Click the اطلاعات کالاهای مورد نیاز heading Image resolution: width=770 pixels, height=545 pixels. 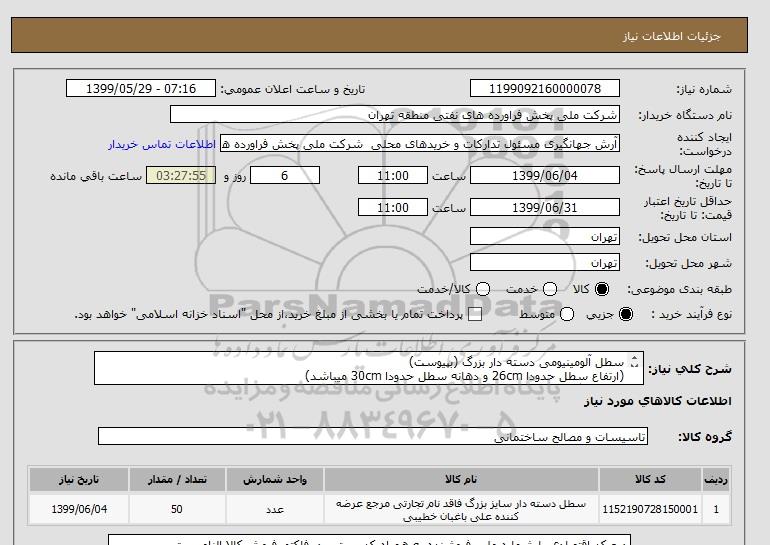point(658,401)
